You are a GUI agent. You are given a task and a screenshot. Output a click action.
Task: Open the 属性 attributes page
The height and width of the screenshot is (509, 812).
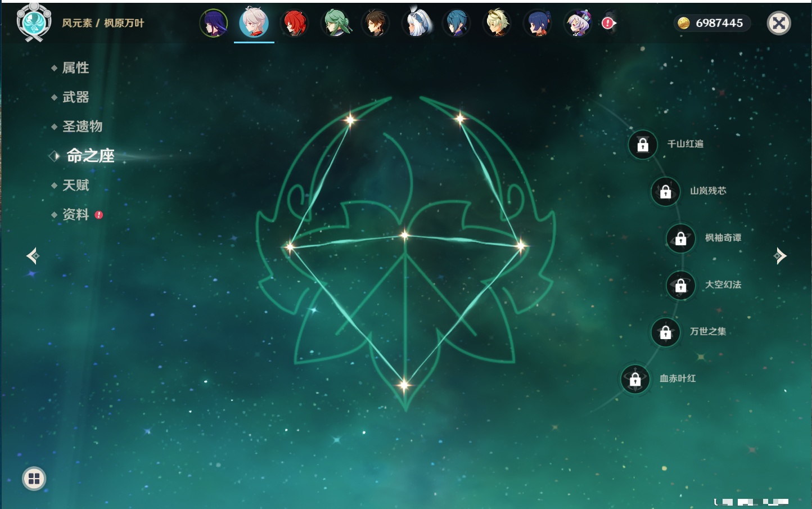coord(75,68)
